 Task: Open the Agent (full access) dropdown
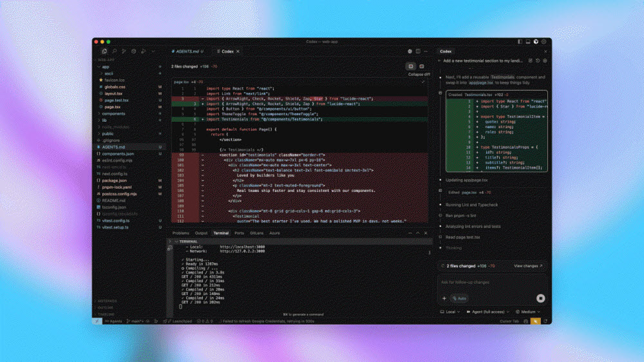[488, 312]
